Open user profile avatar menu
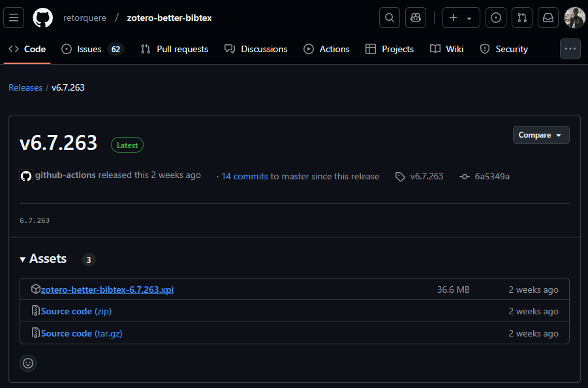 574,18
